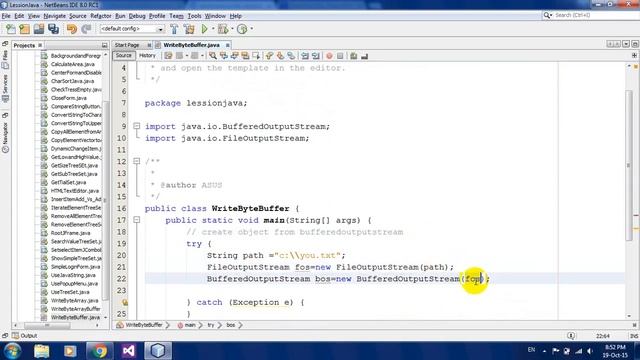Click the Comment icon in the editor toolbar
640x360 pixels.
tap(353, 56)
